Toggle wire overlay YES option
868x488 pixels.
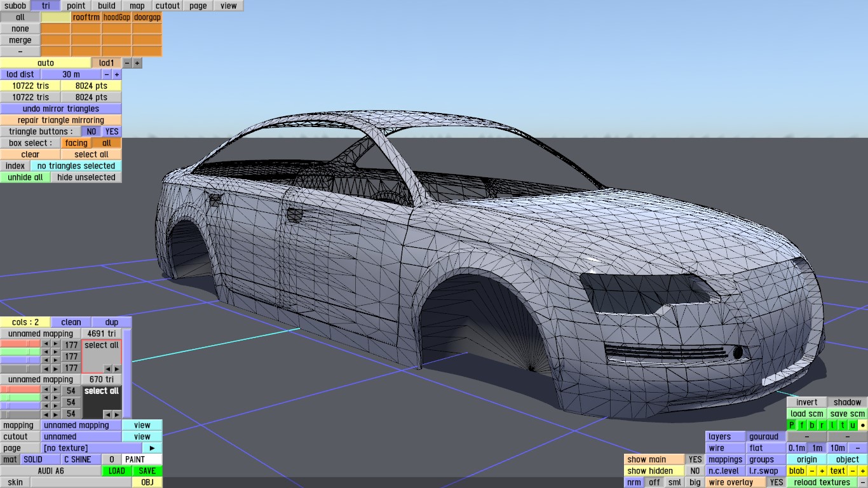pyautogui.click(x=776, y=482)
